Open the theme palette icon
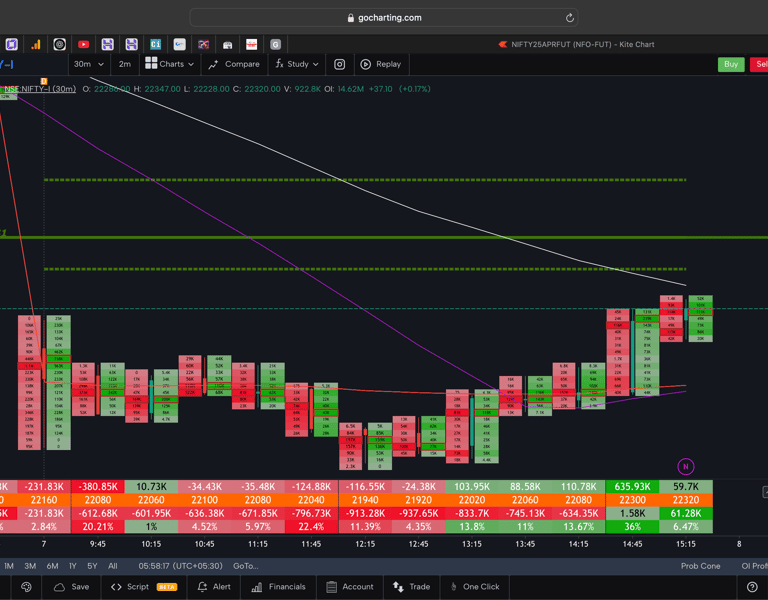 pyautogui.click(x=26, y=587)
